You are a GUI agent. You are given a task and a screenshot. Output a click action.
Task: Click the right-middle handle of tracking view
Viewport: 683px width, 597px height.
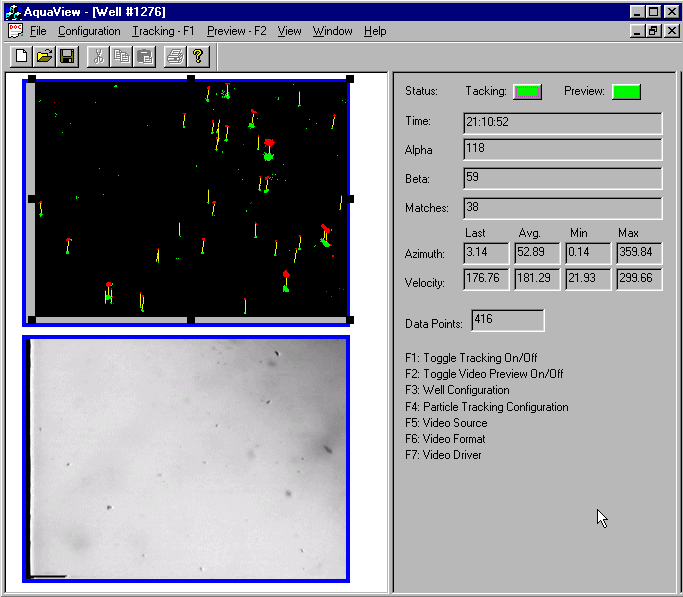click(350, 199)
